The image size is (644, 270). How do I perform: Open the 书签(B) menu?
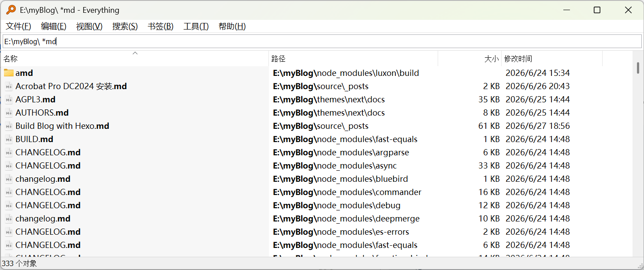(160, 26)
